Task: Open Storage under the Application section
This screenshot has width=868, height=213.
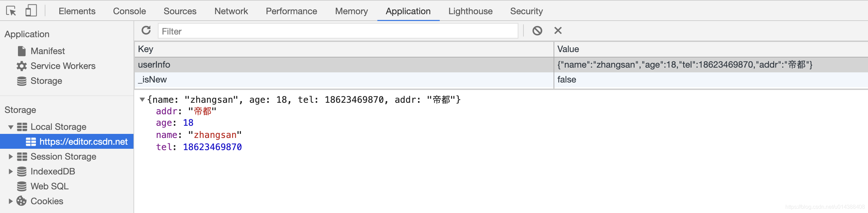Action: coord(46,81)
